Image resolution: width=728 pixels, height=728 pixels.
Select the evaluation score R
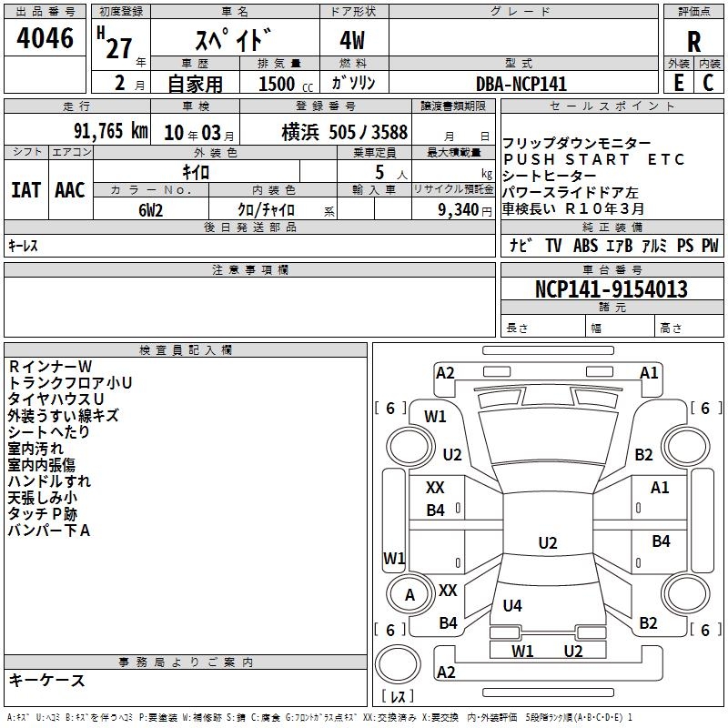click(x=693, y=42)
